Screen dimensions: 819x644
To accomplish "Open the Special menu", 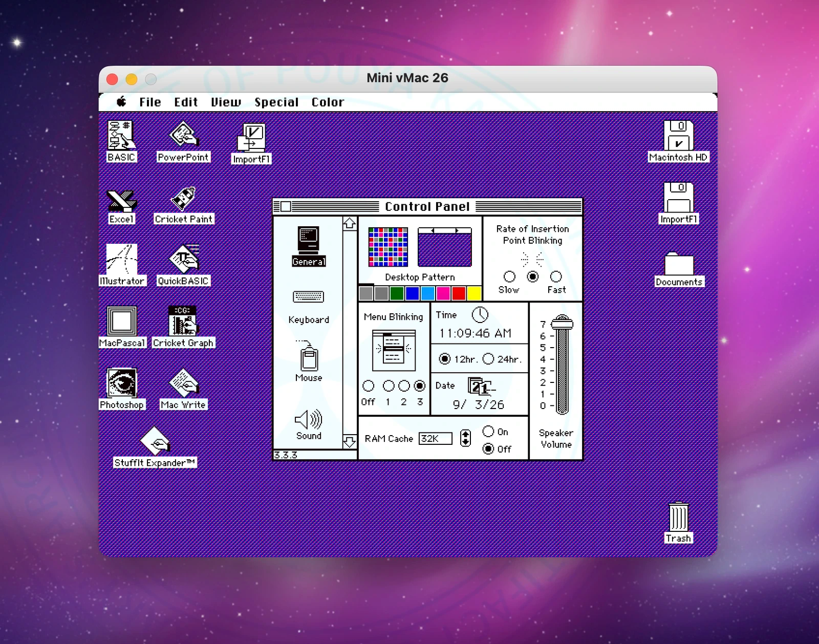I will (x=276, y=102).
